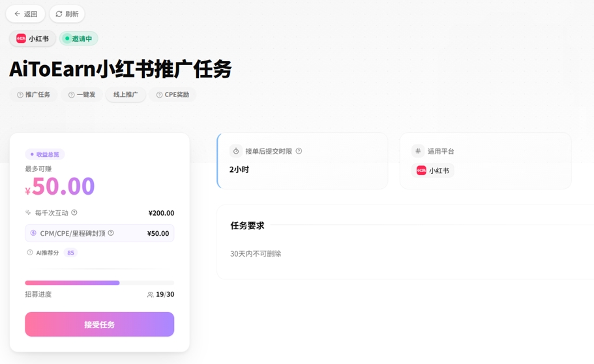Click the hash icon beside 适用平台
The height and width of the screenshot is (364, 594).
(x=418, y=151)
